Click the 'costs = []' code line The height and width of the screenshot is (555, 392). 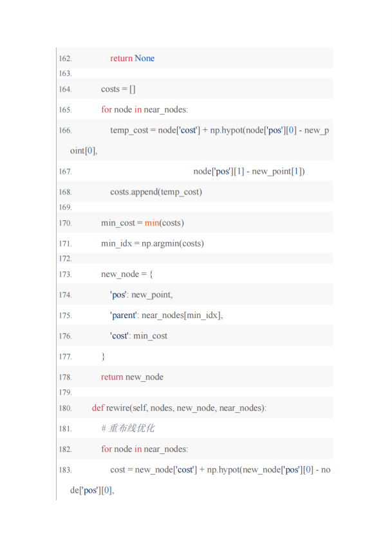click(118, 89)
